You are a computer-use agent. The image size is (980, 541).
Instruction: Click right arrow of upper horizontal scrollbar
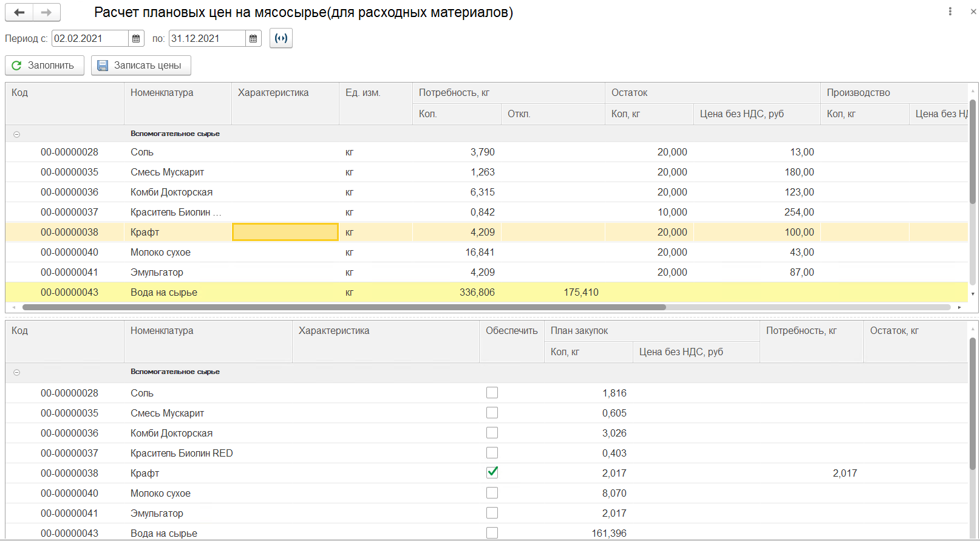pos(959,307)
